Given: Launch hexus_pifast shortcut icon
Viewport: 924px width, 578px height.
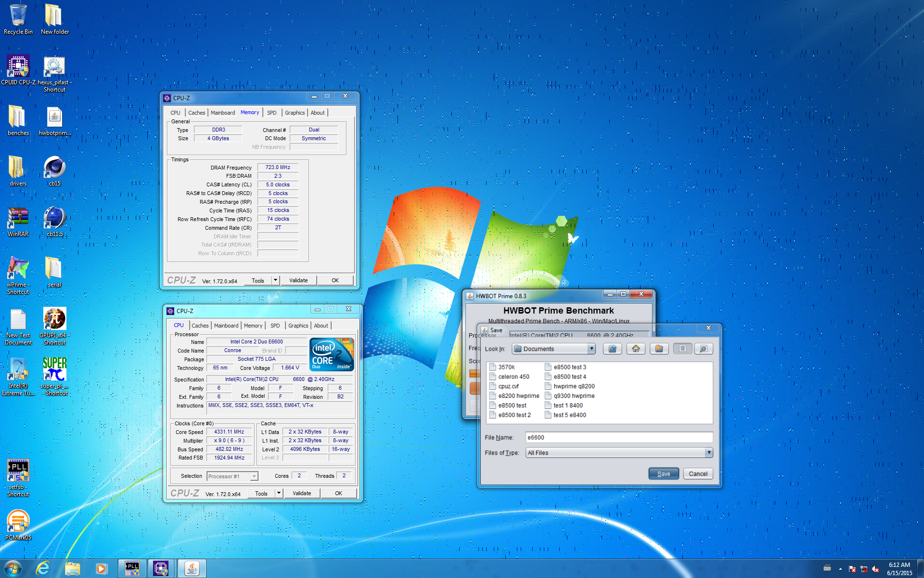Looking at the screenshot, I should point(54,73).
